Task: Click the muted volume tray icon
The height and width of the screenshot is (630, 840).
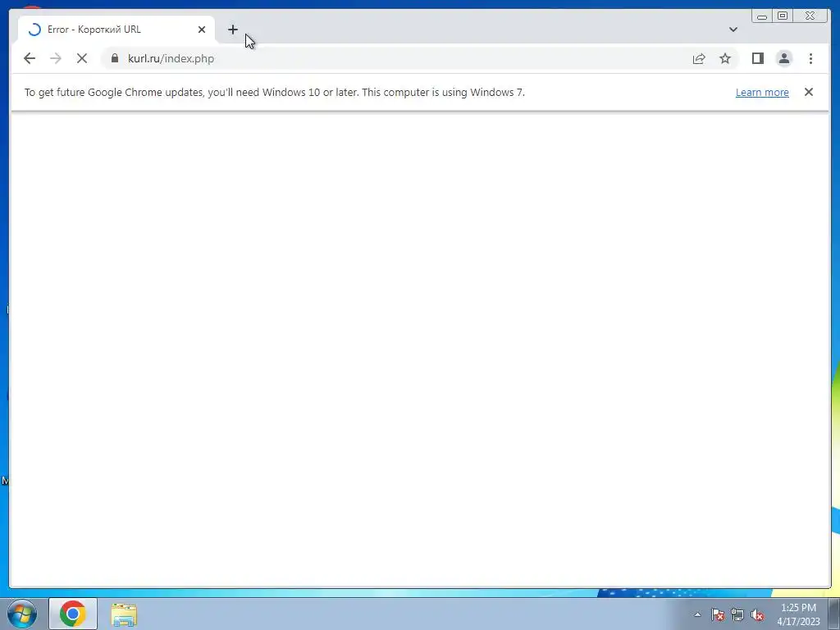Action: coord(757,614)
